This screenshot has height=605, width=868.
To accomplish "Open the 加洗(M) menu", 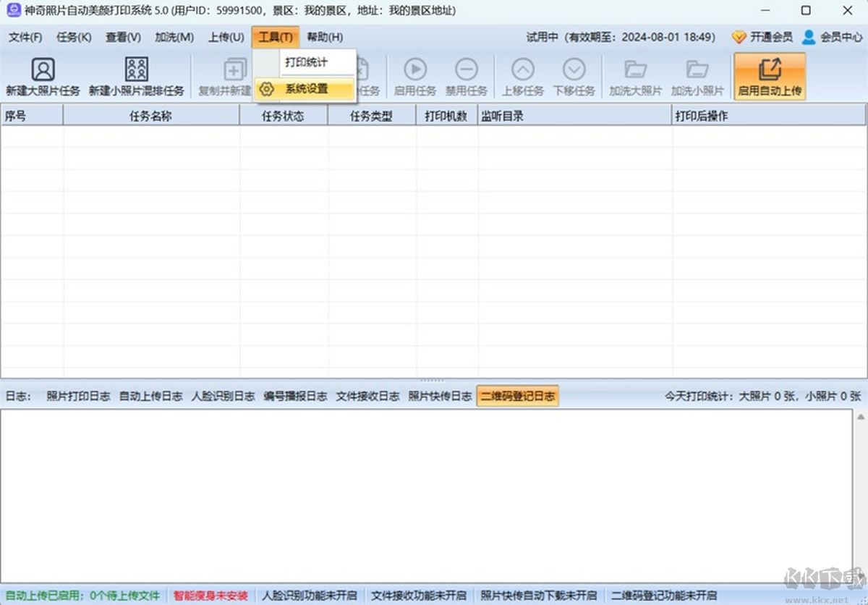I will [174, 37].
